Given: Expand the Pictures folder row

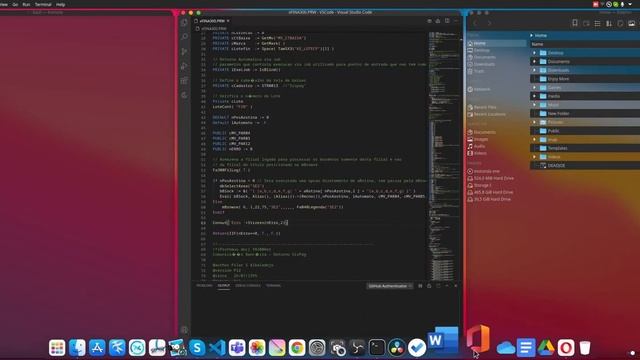Looking at the screenshot, I should pyautogui.click(x=534, y=122).
